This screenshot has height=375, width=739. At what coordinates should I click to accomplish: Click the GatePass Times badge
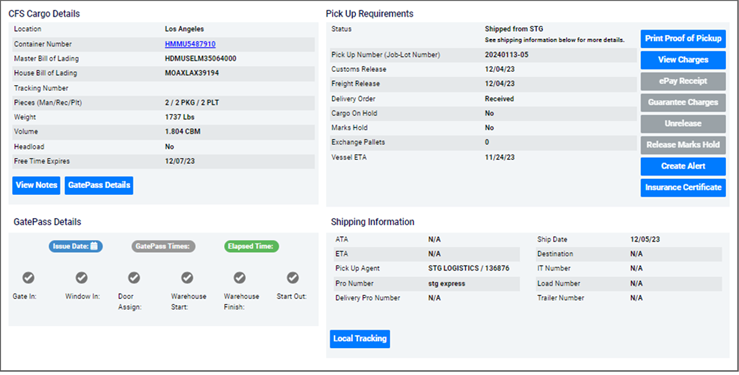[163, 246]
